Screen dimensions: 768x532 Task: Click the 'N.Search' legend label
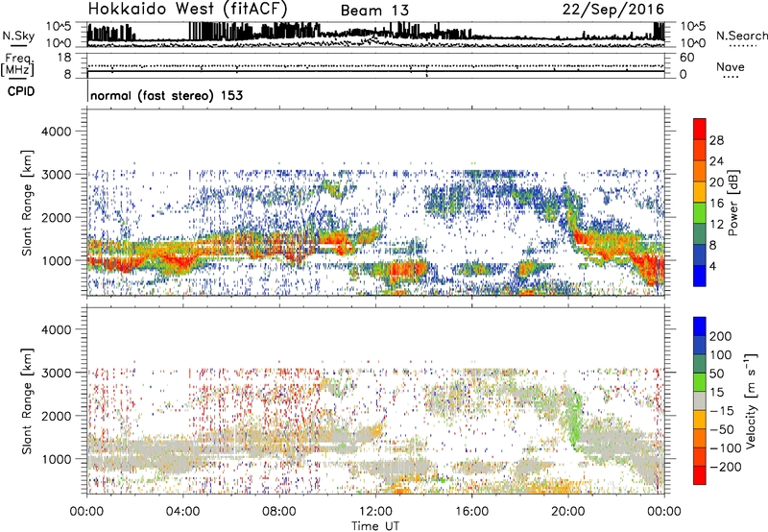point(741,36)
